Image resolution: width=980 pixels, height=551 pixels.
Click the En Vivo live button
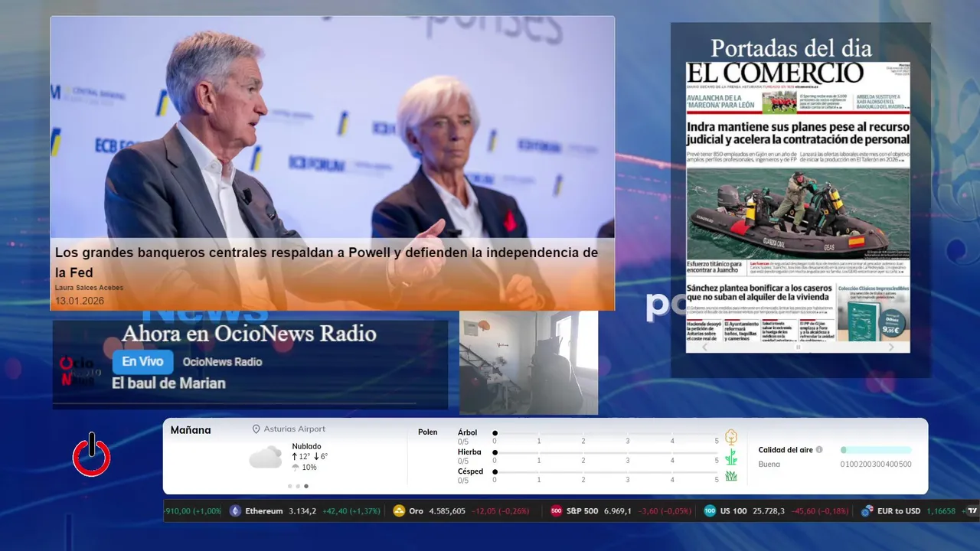tap(142, 362)
